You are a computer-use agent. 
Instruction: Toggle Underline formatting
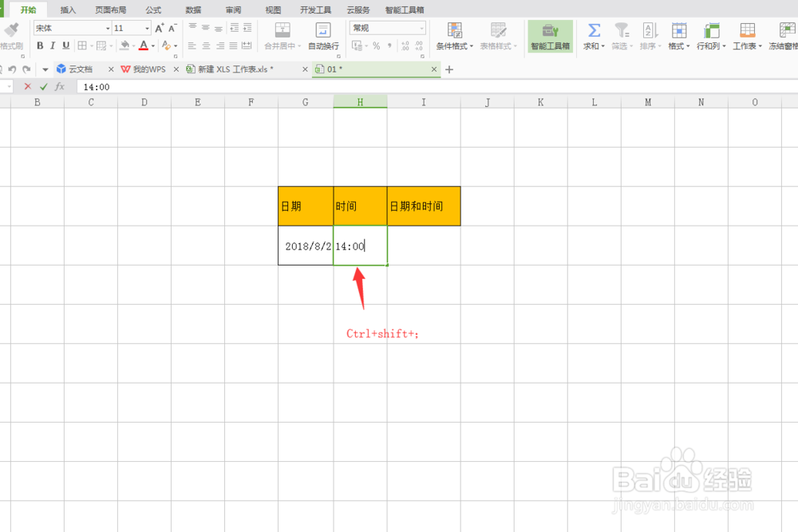(x=65, y=45)
